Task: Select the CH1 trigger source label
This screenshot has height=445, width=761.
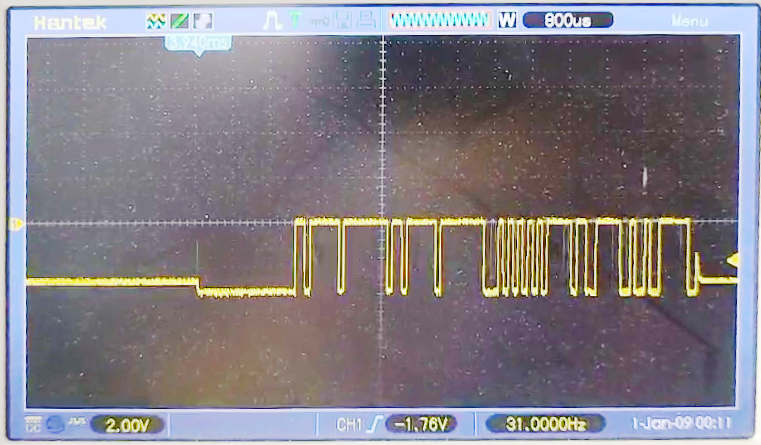Action: point(349,425)
